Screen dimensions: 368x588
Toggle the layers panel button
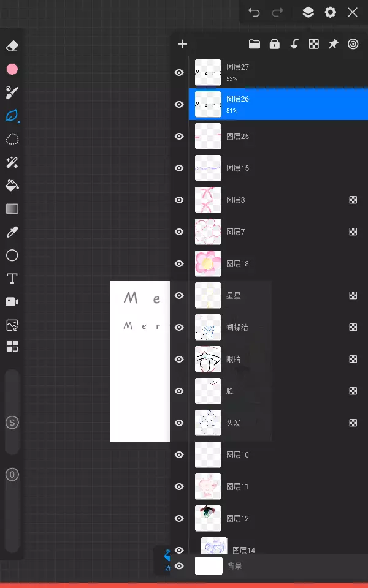[x=308, y=12]
